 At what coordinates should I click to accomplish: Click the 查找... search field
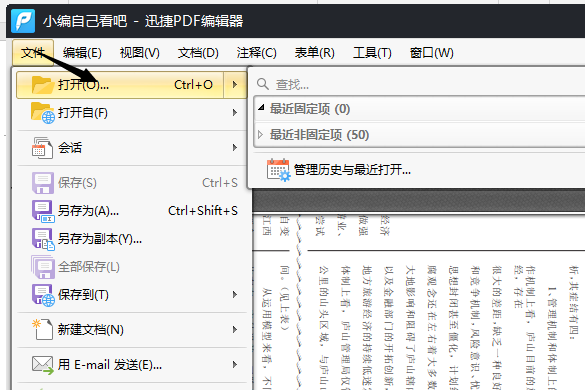(419, 84)
